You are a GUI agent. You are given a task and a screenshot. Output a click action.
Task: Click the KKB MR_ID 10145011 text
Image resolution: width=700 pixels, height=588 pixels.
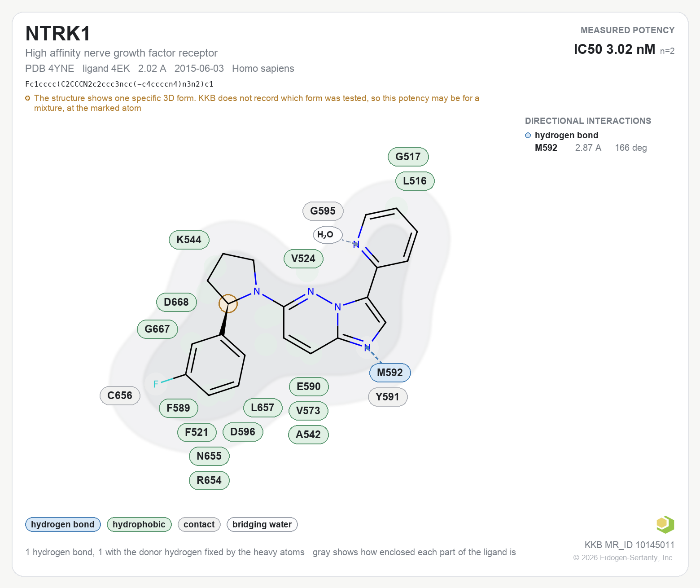[x=630, y=545]
